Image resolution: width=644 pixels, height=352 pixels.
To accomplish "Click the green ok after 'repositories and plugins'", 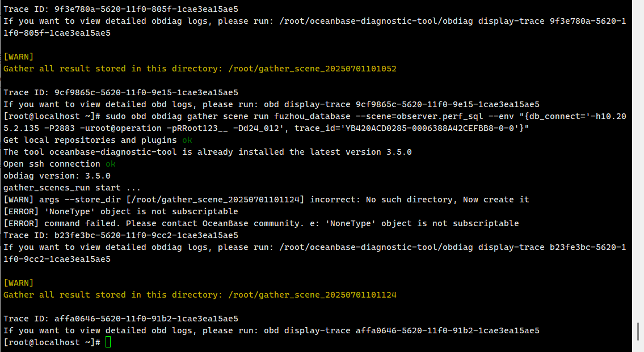I will [x=187, y=140].
